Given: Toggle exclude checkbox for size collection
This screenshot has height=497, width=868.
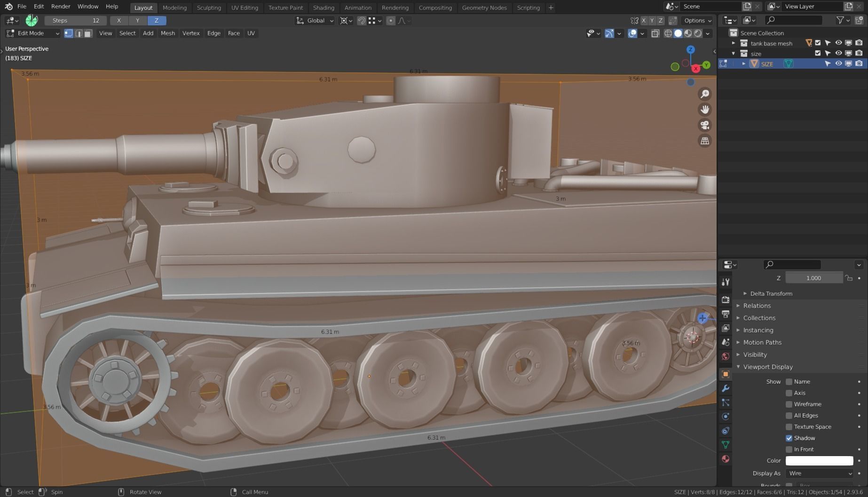Looking at the screenshot, I should [x=818, y=53].
